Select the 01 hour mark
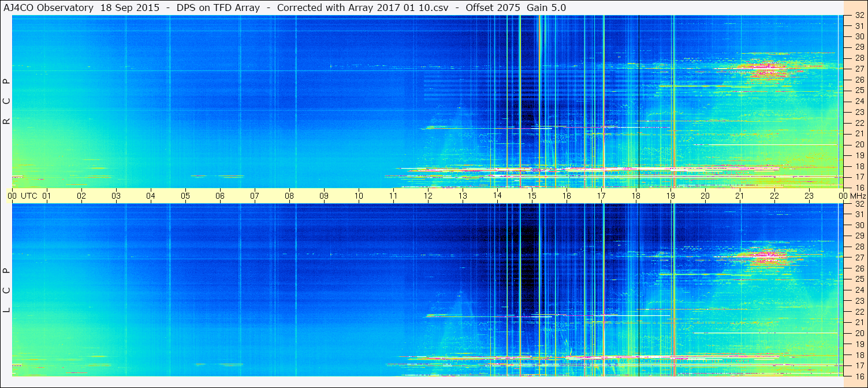The image size is (868, 388). [47, 196]
